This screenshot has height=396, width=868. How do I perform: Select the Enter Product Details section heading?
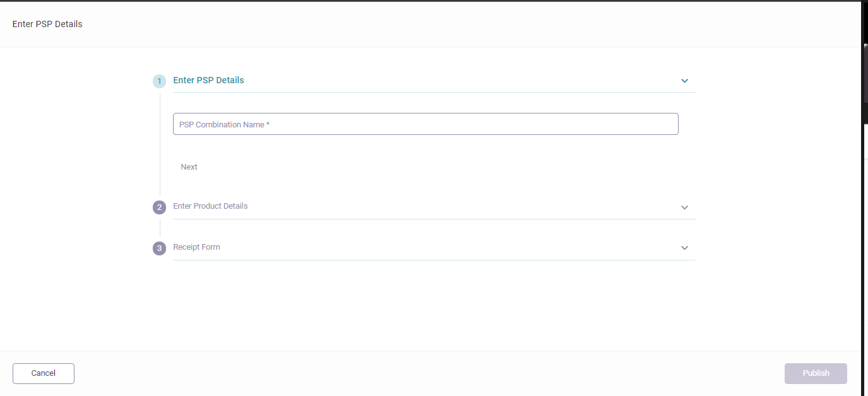[210, 206]
